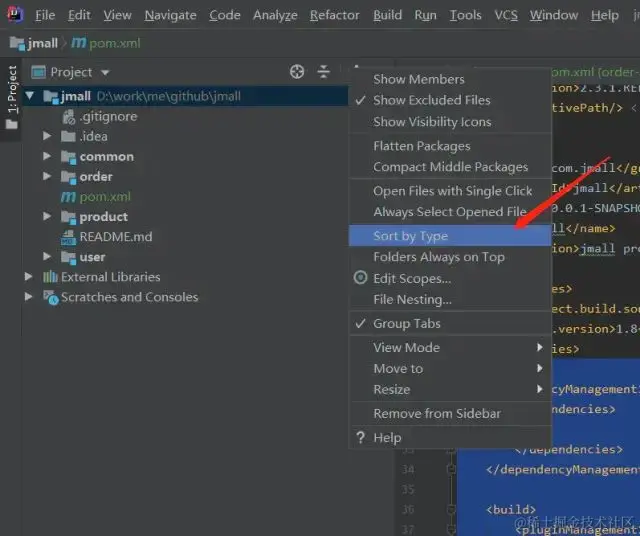Click the .gitignore file icon
The height and width of the screenshot is (536, 640).
(69, 117)
